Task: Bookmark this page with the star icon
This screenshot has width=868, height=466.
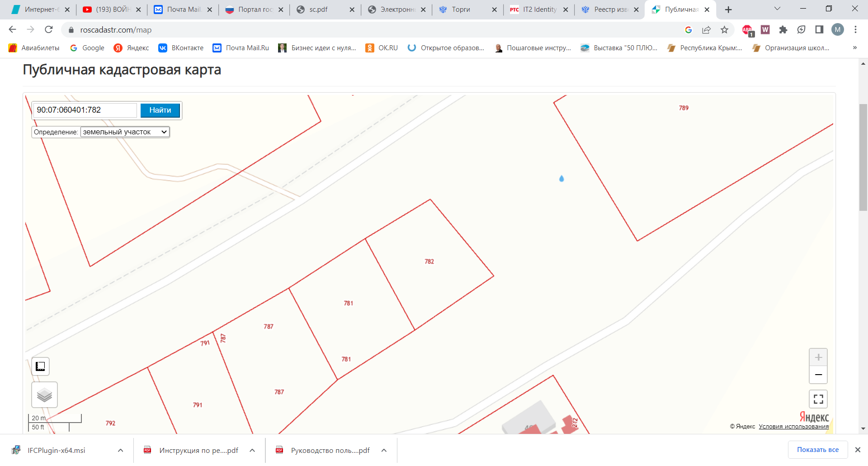Action: pos(724,30)
